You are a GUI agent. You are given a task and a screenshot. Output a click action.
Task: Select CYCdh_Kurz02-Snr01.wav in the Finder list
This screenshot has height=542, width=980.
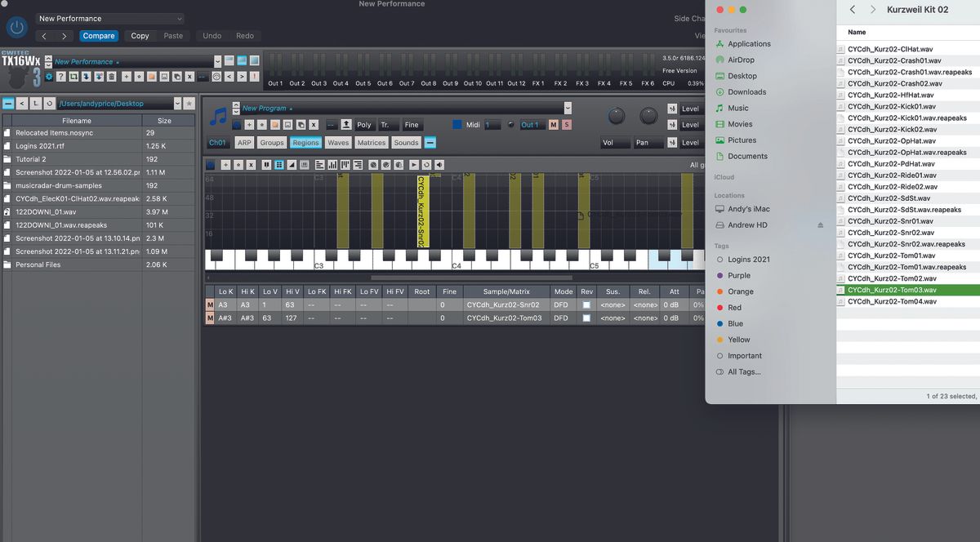tap(890, 220)
